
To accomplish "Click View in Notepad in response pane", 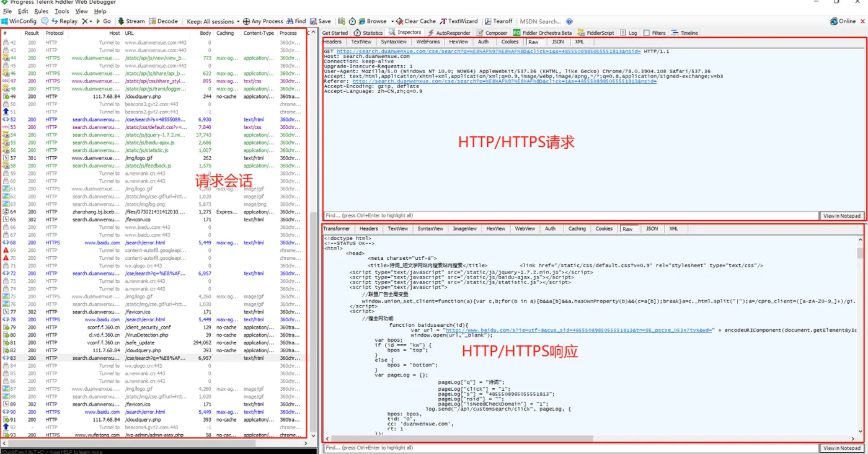I will (842, 448).
